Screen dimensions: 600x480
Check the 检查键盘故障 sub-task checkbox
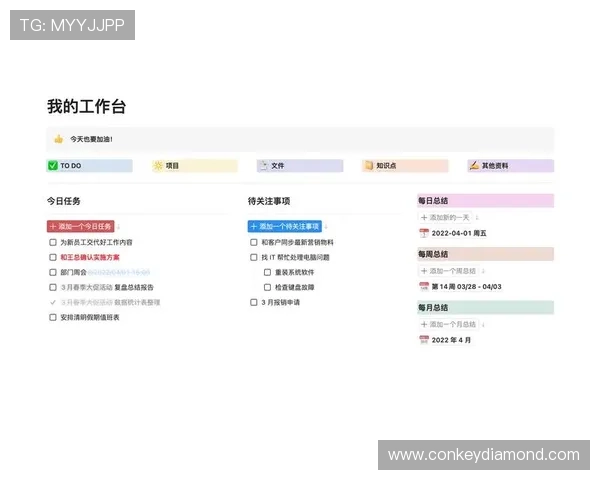click(x=267, y=287)
